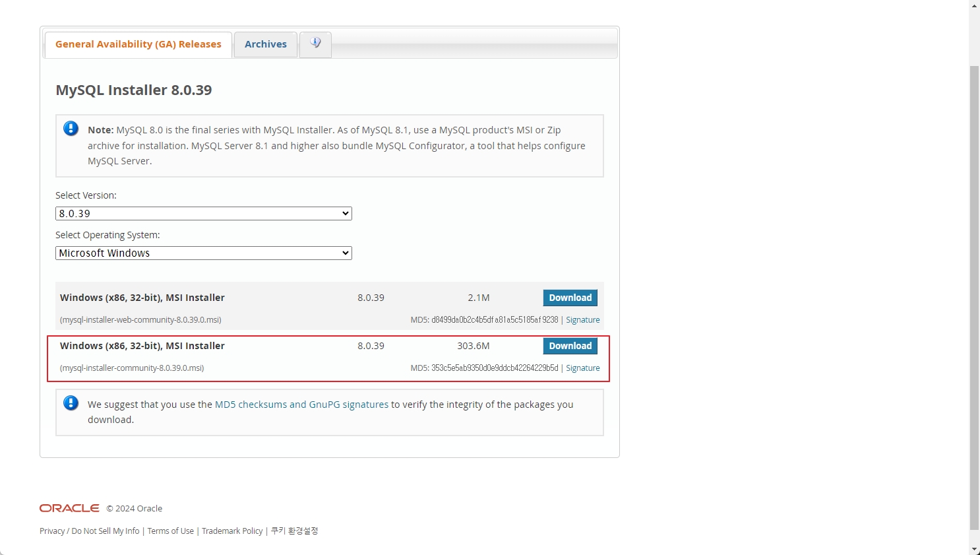Click the scrollbar up arrow
This screenshot has height=555, width=980.
[974, 5]
